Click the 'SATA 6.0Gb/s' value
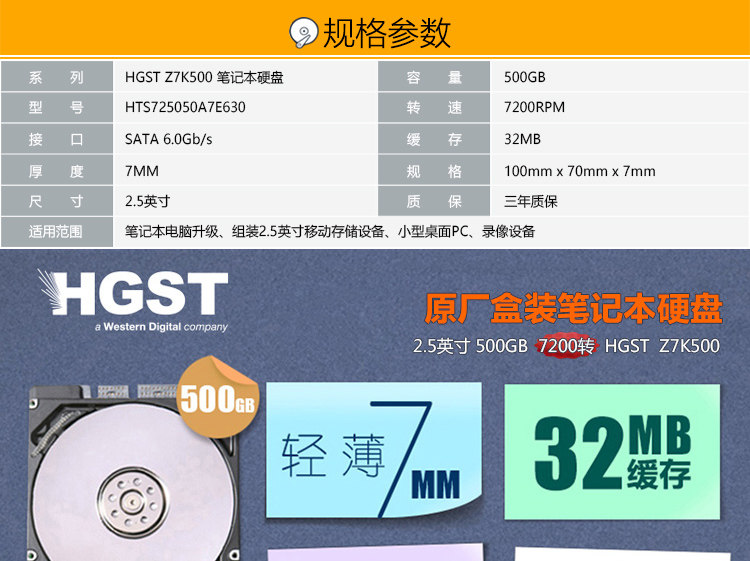This screenshot has height=561, width=750. [x=168, y=139]
